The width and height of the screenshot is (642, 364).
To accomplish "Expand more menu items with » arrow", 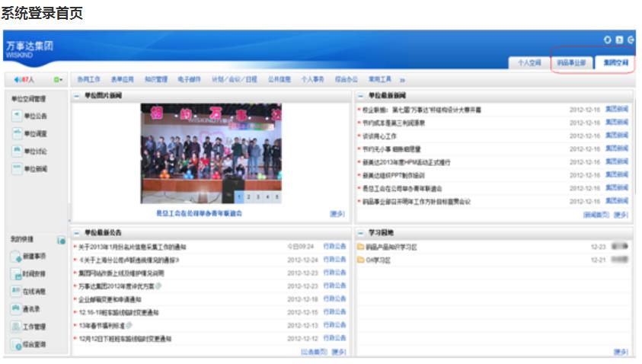I will (x=402, y=79).
